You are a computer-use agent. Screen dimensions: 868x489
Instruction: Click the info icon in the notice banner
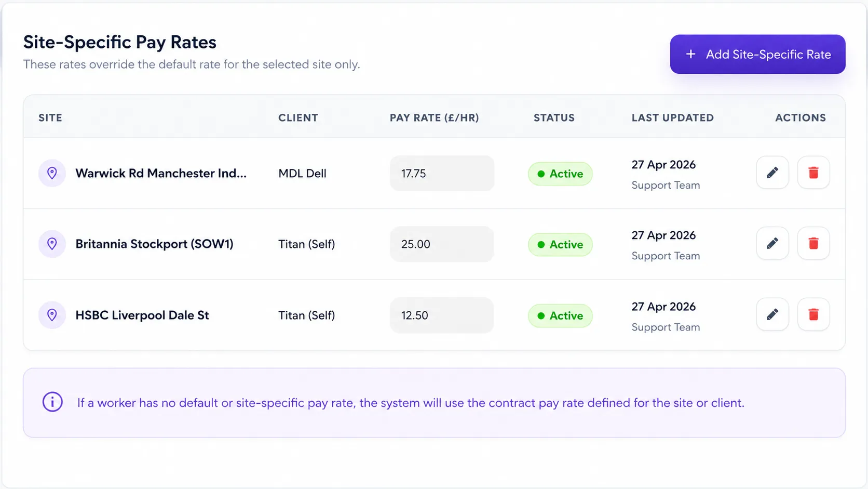click(52, 402)
